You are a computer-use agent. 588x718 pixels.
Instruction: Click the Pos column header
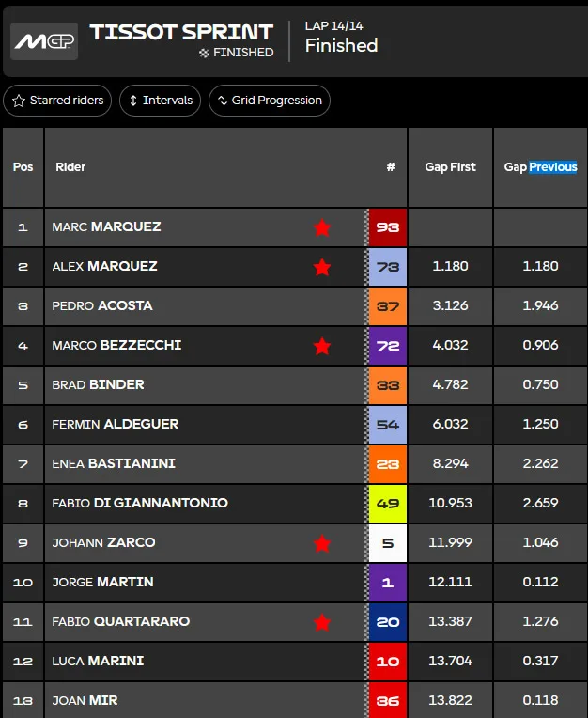coord(23,167)
